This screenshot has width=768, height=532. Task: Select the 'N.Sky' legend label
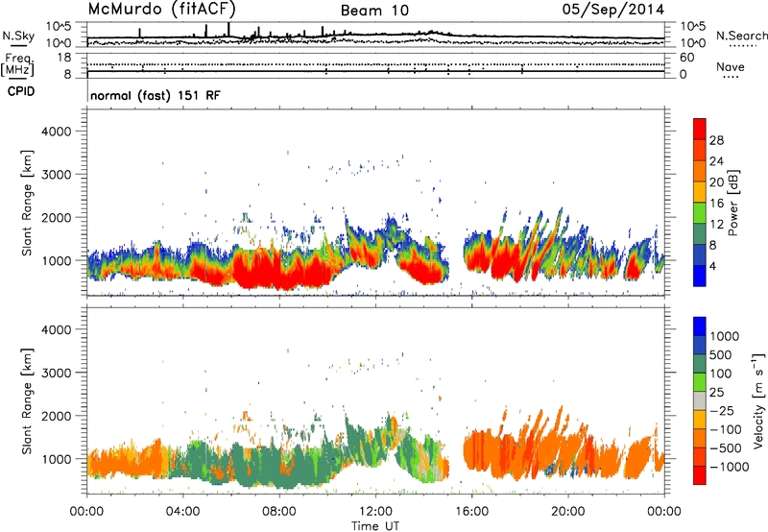(18, 36)
